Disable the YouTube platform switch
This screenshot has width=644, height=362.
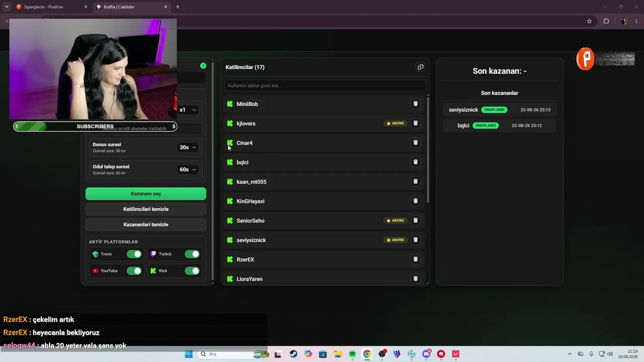134,270
